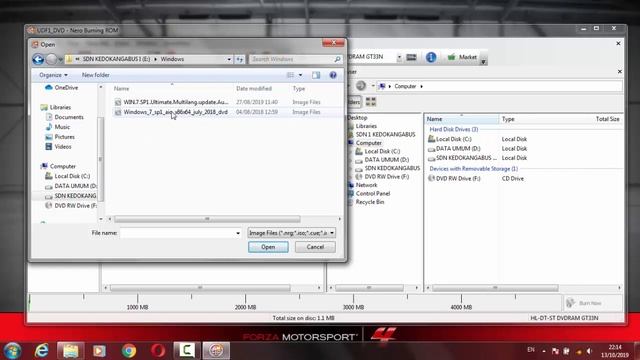Select DATA UMUM (D:) in Open dialog sidebar
This screenshot has height=360, width=640.
click(71, 186)
